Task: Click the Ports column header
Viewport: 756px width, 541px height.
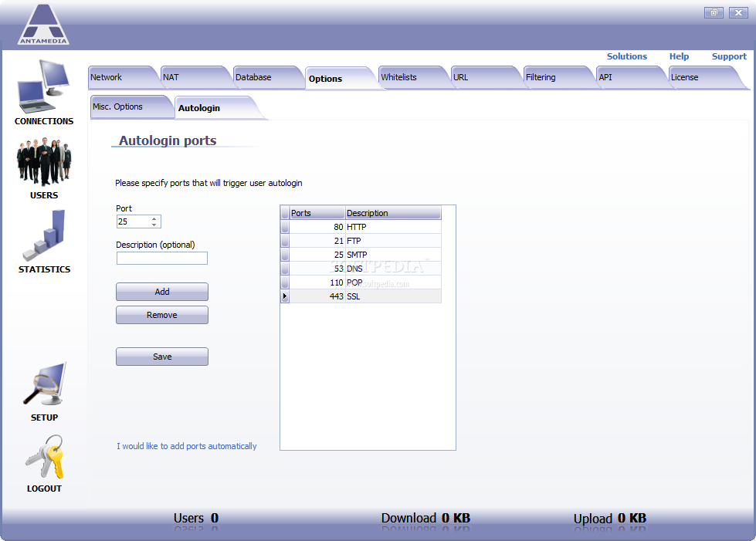Action: (317, 213)
